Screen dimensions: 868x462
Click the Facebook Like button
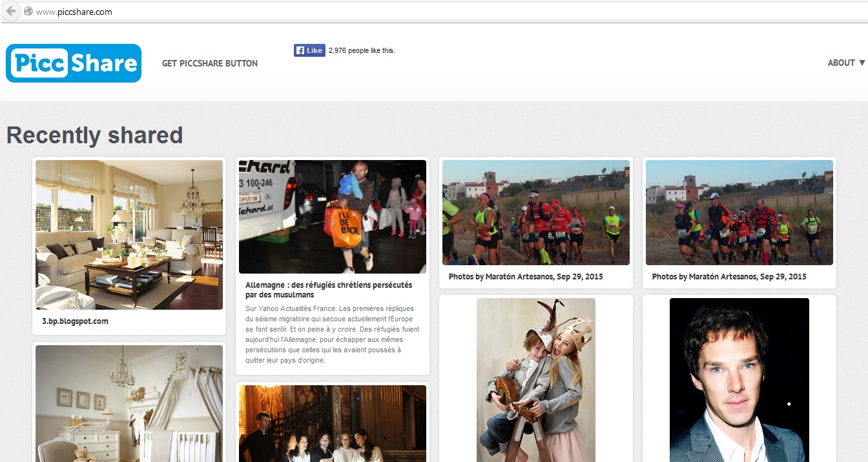[309, 50]
